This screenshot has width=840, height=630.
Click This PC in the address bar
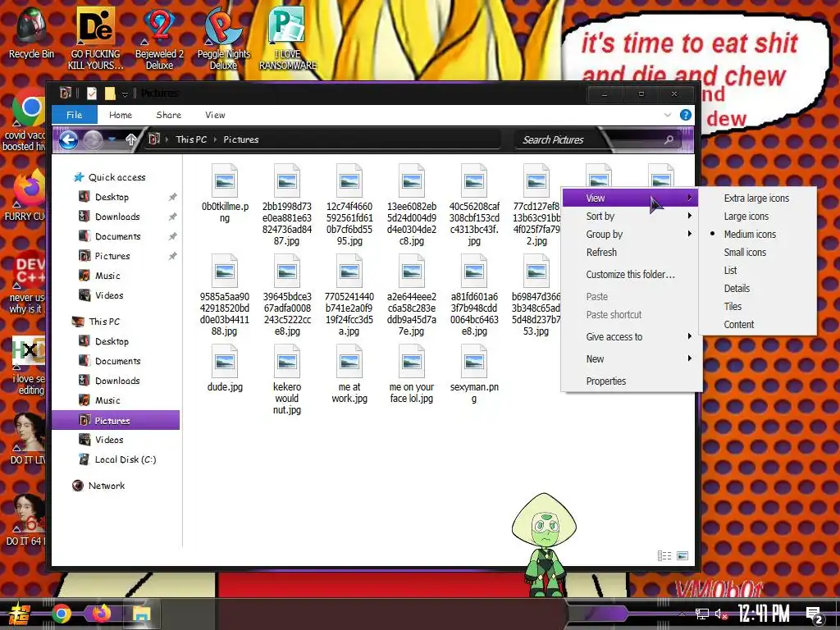tap(190, 139)
